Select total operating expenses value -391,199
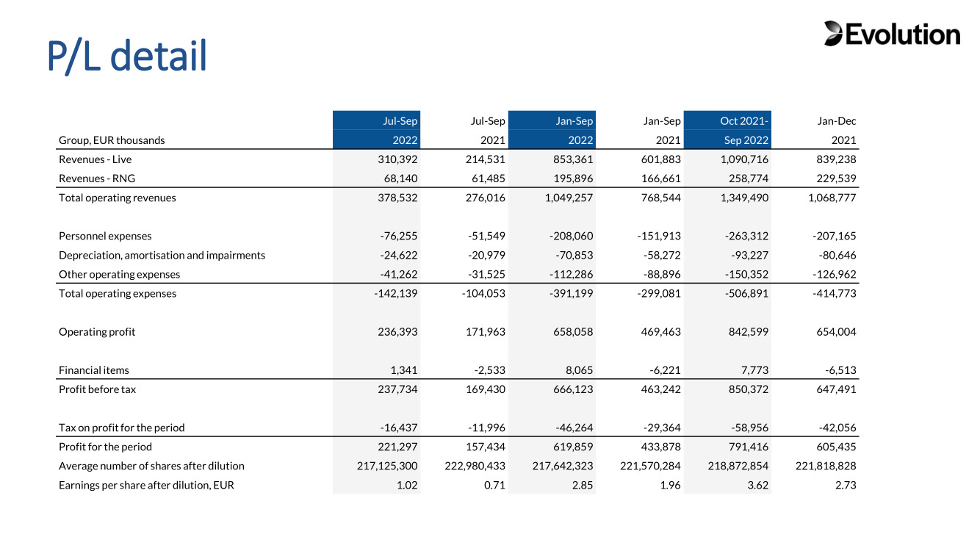The height and width of the screenshot is (551, 980). (x=572, y=293)
